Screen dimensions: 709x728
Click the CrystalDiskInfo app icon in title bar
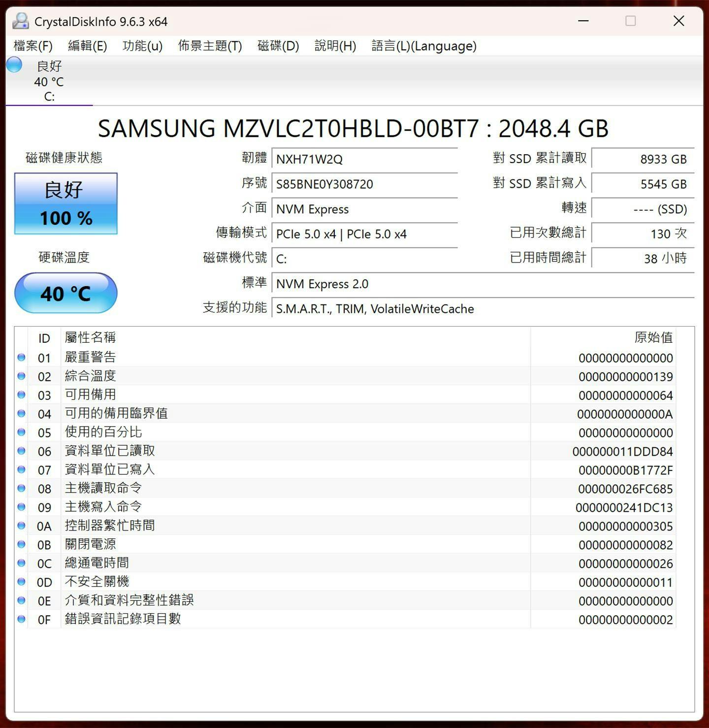[21, 21]
